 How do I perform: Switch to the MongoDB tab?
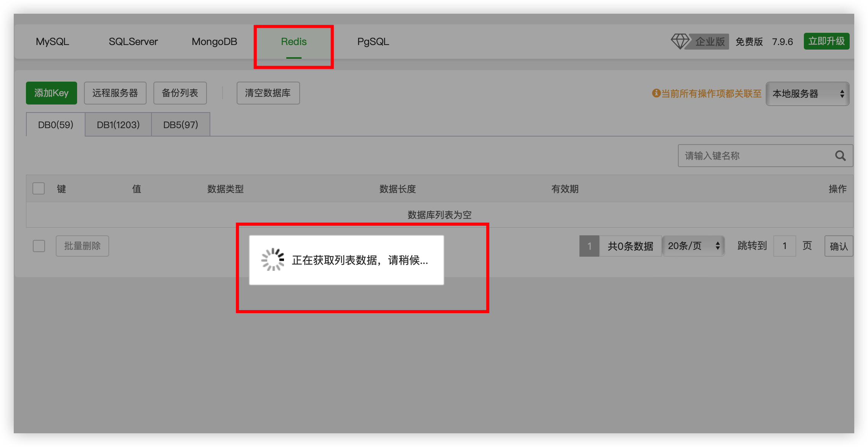pyautogui.click(x=215, y=42)
